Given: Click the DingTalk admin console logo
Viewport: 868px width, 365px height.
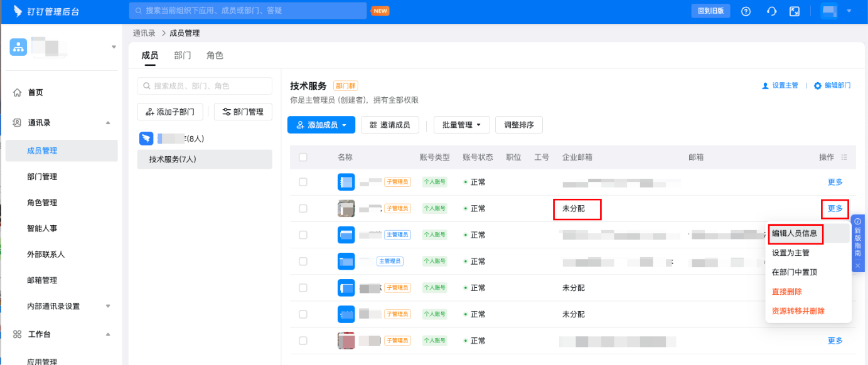Looking at the screenshot, I should [46, 11].
